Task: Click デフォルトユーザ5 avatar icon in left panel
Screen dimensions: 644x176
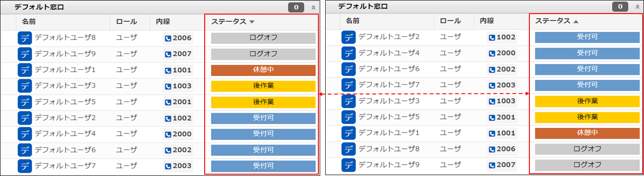Action: [x=25, y=103]
